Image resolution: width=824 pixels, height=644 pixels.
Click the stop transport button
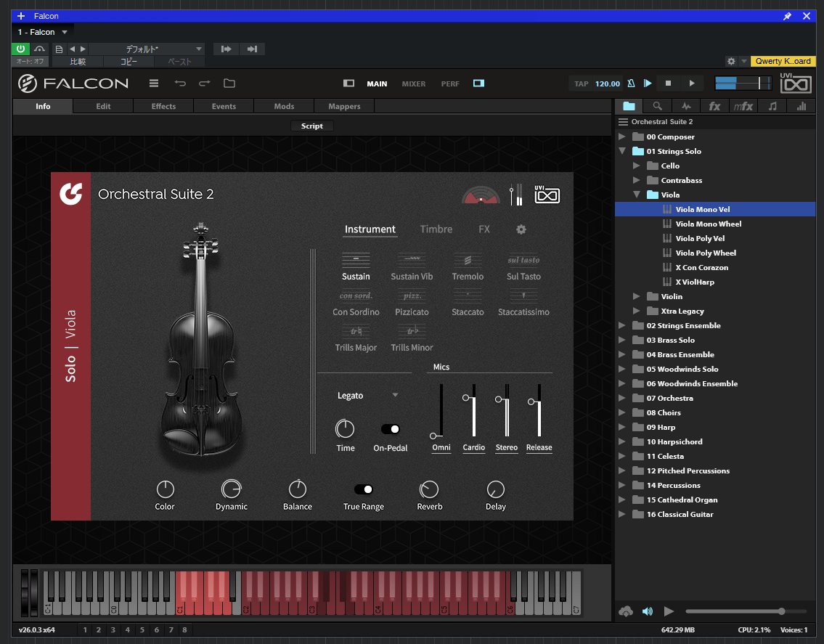668,83
